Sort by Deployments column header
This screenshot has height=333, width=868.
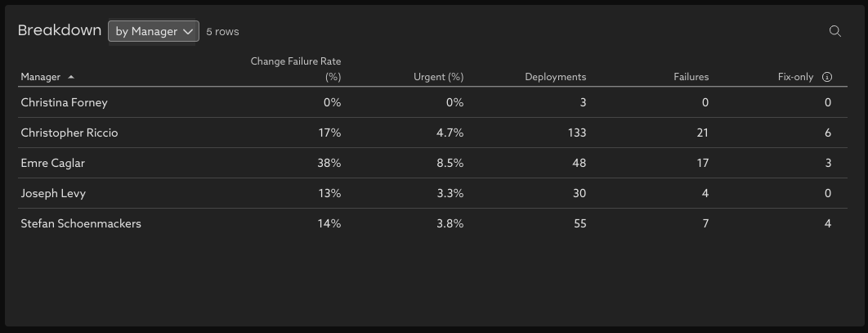555,77
